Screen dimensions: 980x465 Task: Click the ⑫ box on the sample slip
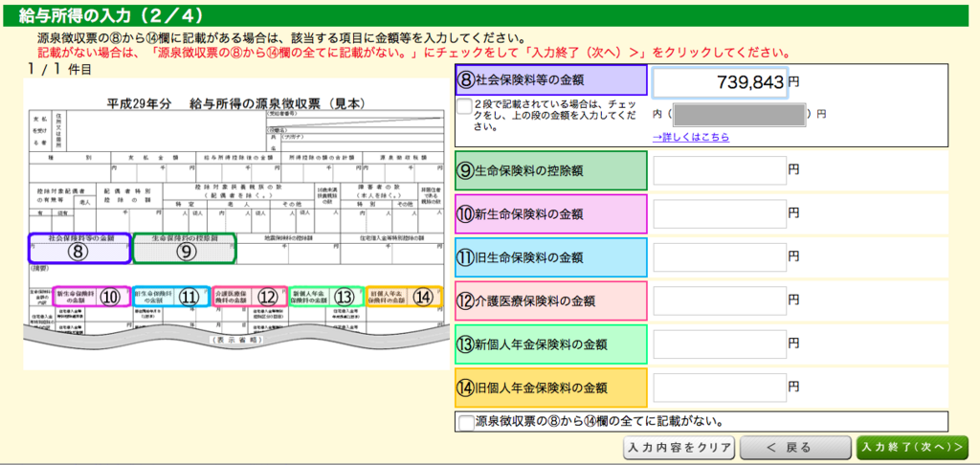pyautogui.click(x=250, y=297)
